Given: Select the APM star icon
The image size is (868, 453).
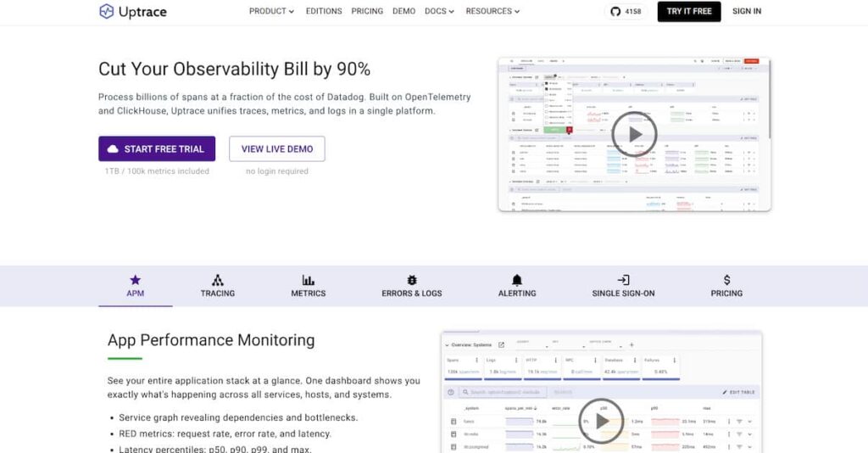Looking at the screenshot, I should coord(135,280).
